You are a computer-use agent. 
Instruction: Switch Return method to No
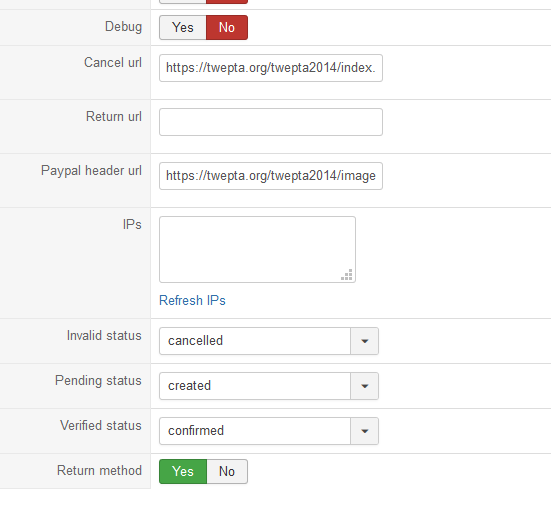(x=227, y=472)
